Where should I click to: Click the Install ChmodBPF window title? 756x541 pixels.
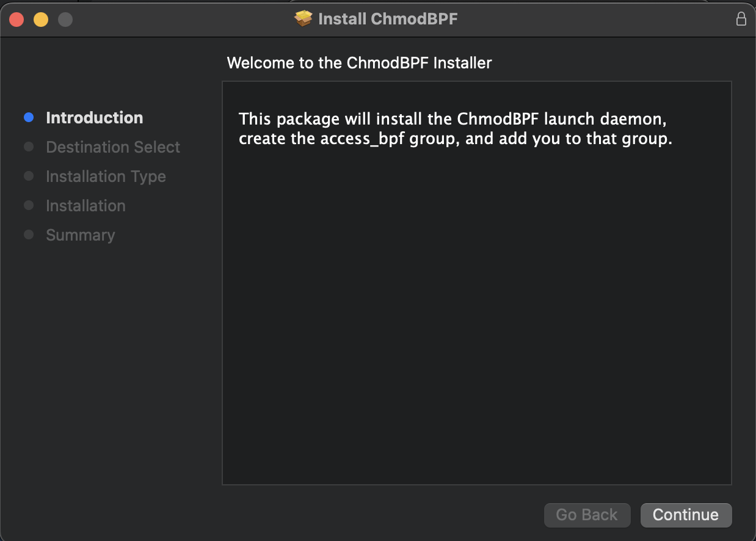point(388,19)
